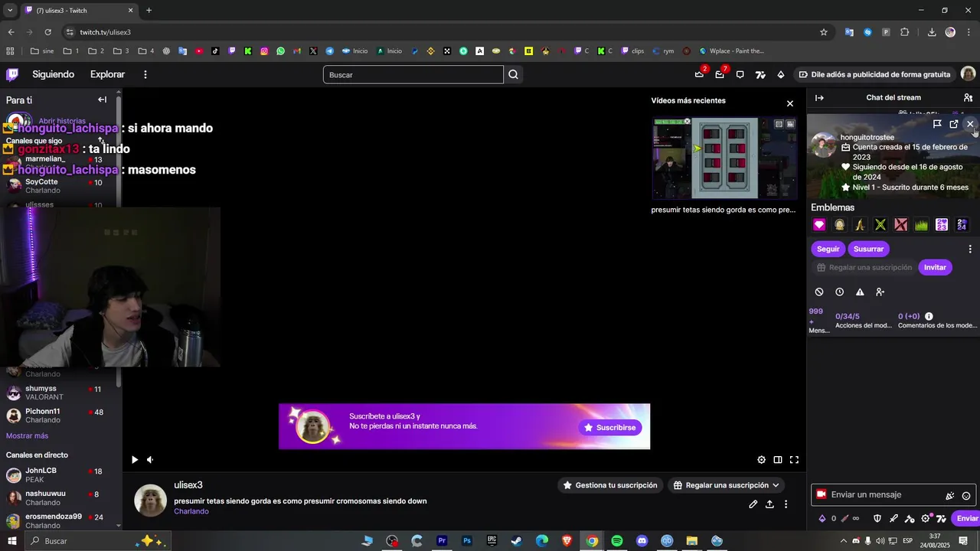Open the user avatar menu top right
This screenshot has width=980, height=551.
(969, 74)
